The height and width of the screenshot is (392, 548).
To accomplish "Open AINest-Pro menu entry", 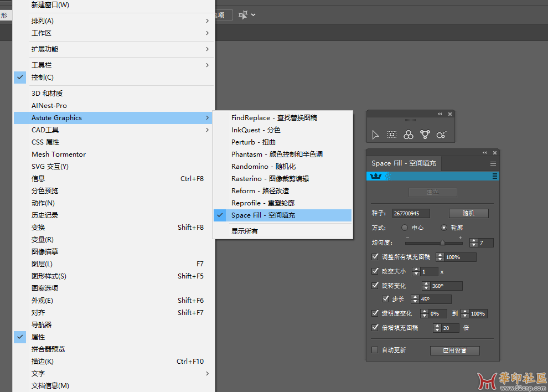I will coord(114,106).
